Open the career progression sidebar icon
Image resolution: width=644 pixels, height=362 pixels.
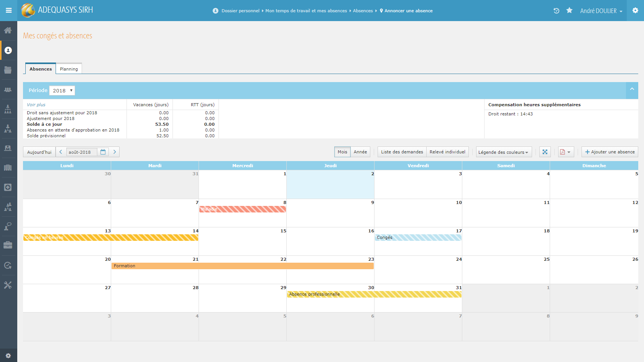point(8,207)
